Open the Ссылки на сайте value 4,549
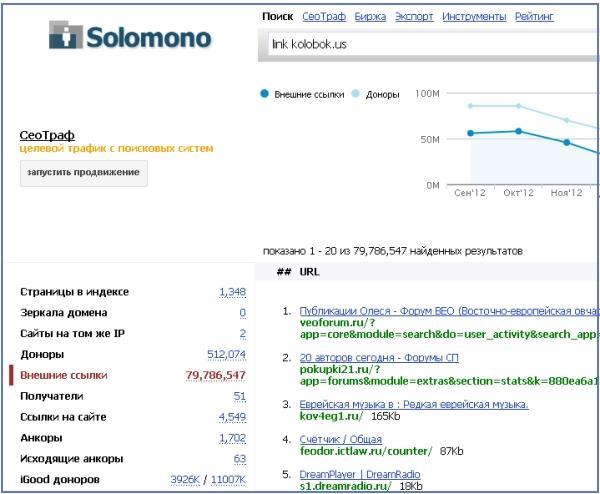 pyautogui.click(x=232, y=417)
